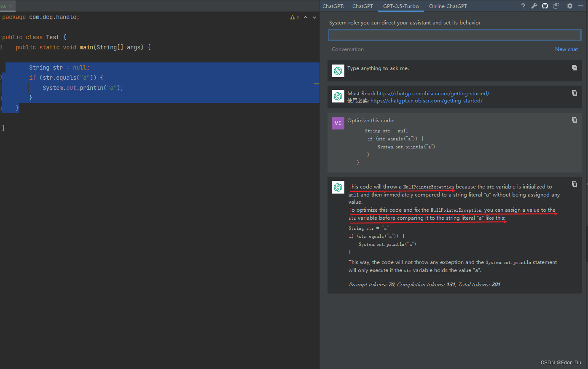Open the ChatGPT plugin help question mark
The height and width of the screenshot is (369, 588).
coord(523,6)
